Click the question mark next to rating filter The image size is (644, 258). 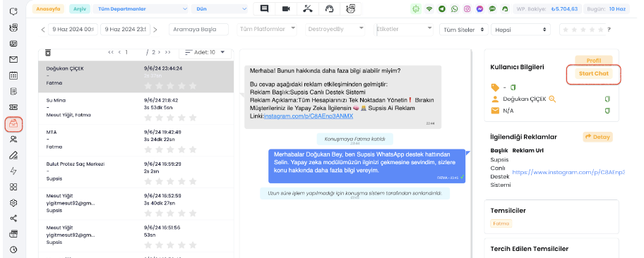point(609,30)
